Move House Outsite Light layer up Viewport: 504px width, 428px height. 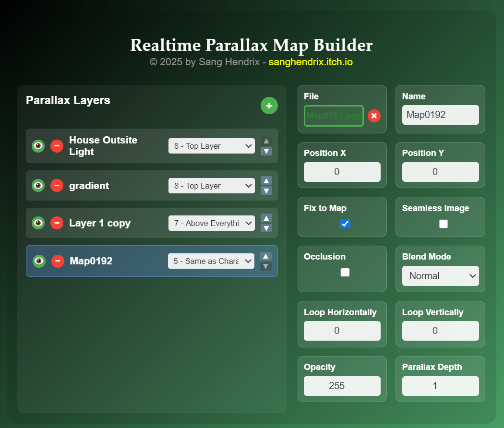(266, 141)
